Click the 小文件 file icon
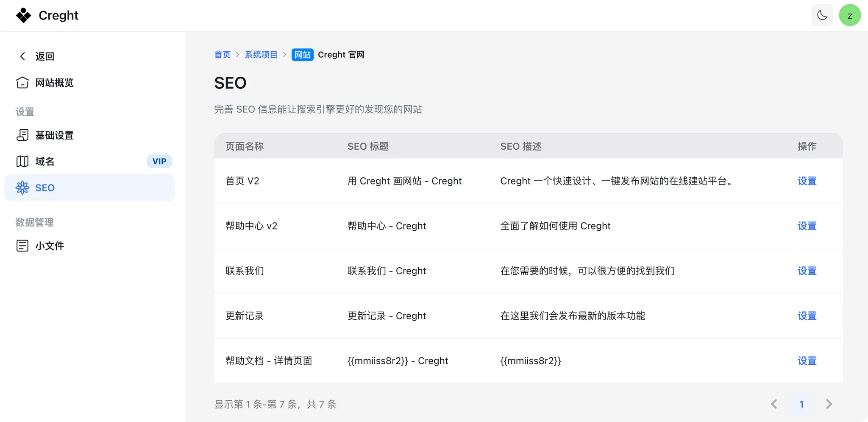 pos(22,246)
